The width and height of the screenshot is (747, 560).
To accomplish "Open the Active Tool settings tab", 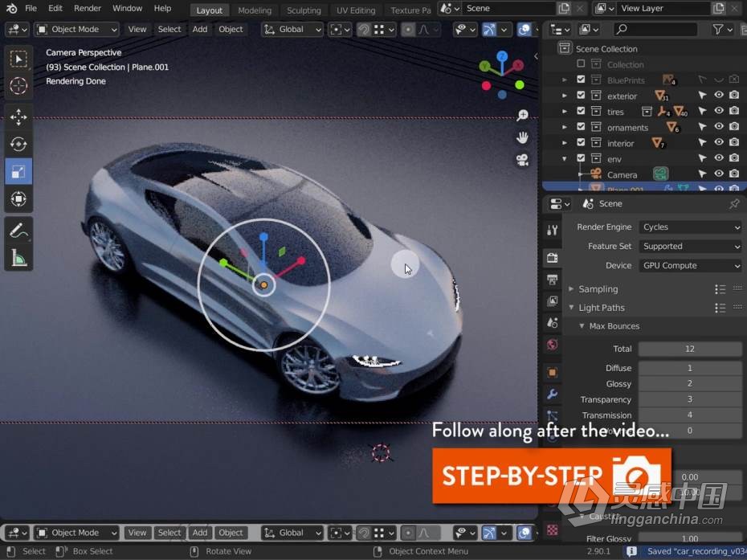I will [552, 231].
